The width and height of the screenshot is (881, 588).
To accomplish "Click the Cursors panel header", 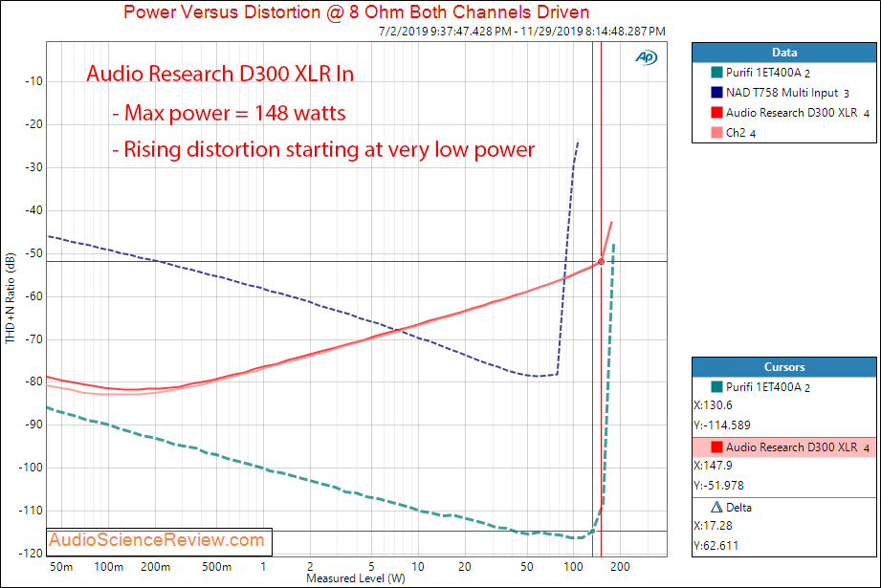I will (x=783, y=367).
